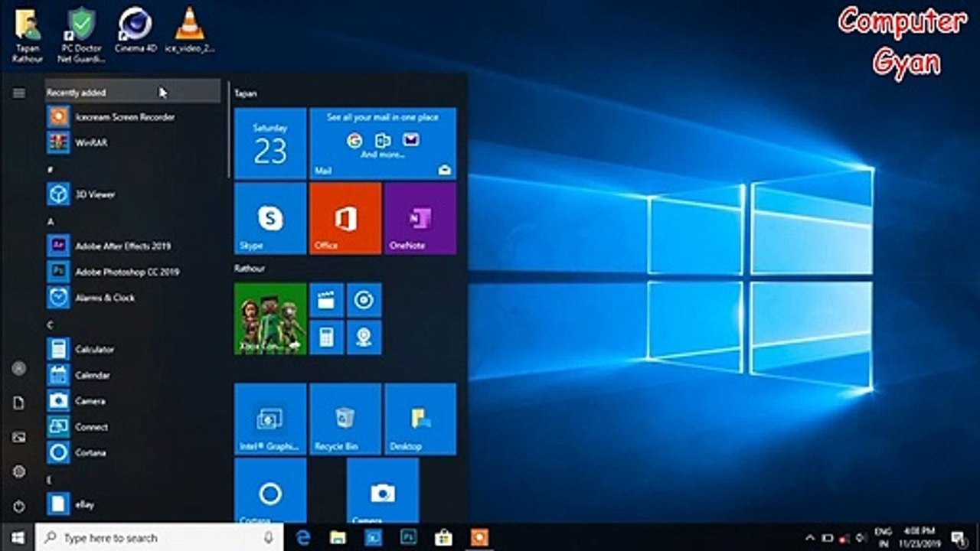This screenshot has width=980, height=551.
Task: Open Recycle Bin tile
Action: pos(345,419)
